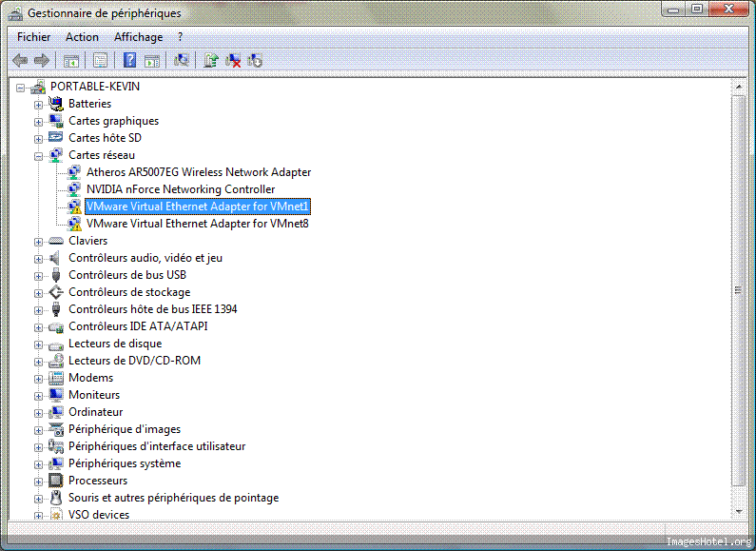Select Atheros AR5007EG Wireless Network Adapter
The height and width of the screenshot is (551, 756).
pos(199,171)
